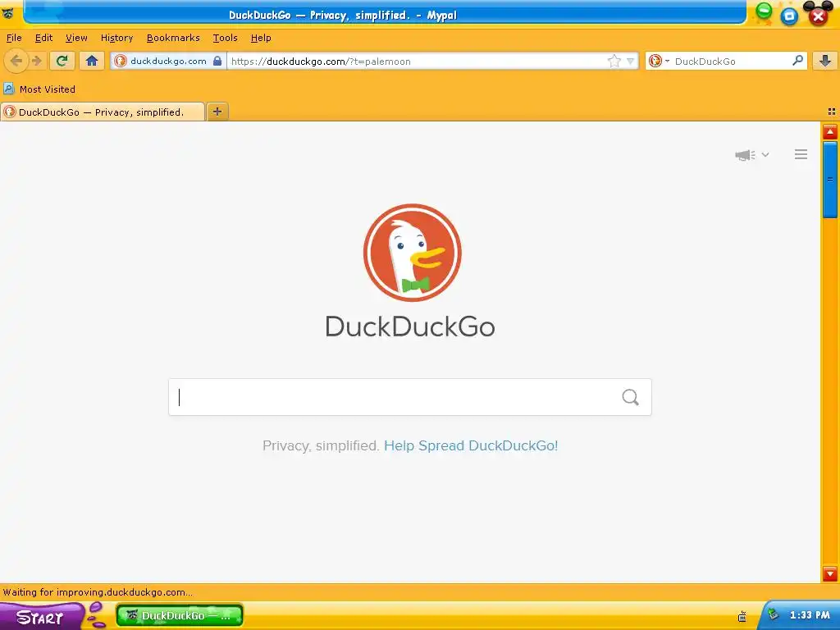Click the Mypal raccoon icon in the title bar
840x630 pixels.
8,13
